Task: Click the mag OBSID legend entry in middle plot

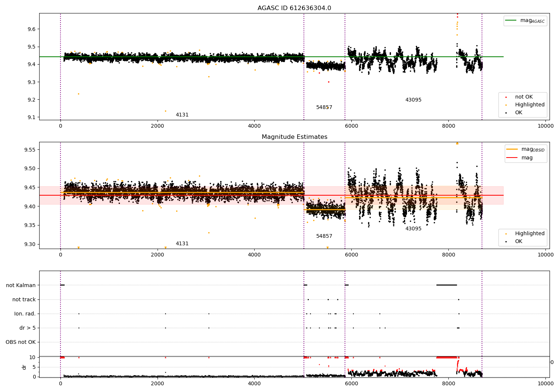Action: click(x=526, y=149)
